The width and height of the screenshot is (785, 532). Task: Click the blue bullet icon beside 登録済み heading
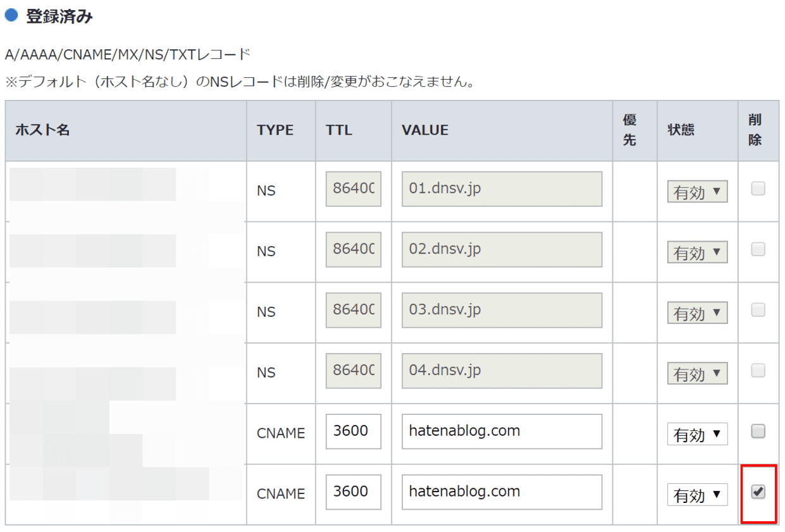(11, 17)
